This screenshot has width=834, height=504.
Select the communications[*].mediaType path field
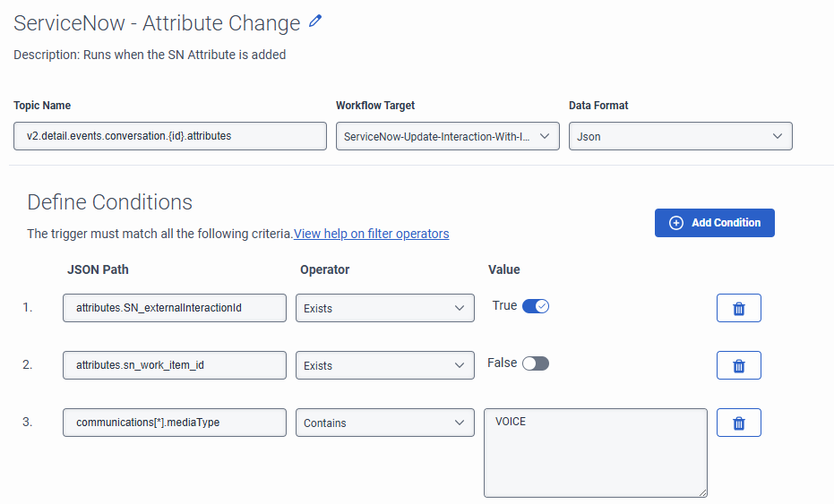(175, 423)
